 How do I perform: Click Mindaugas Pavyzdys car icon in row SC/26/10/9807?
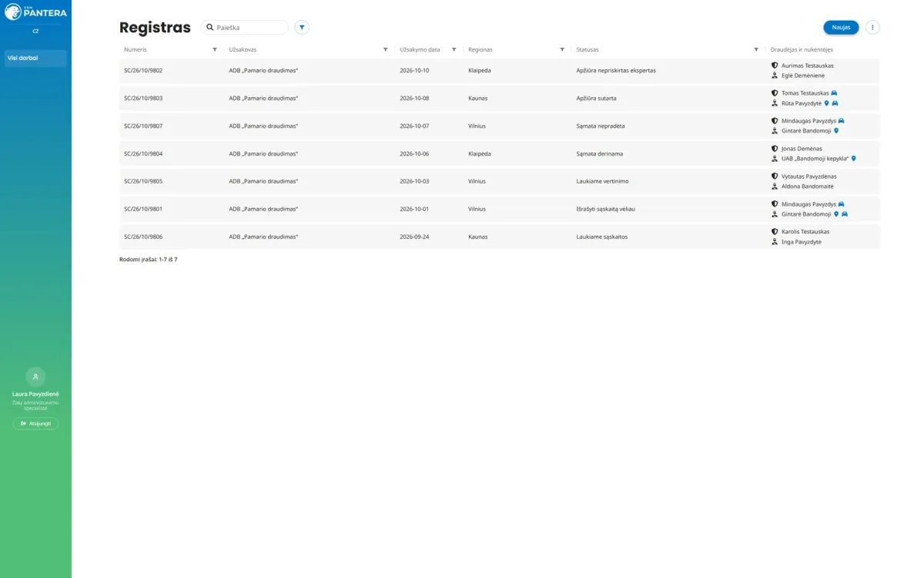tap(841, 121)
